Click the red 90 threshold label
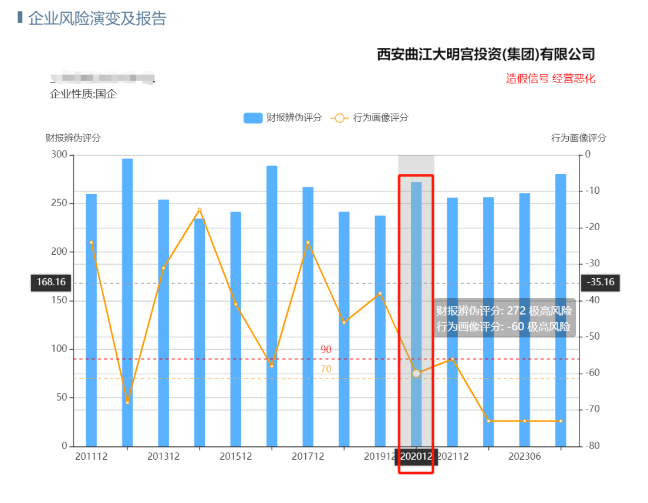The height and width of the screenshot is (503, 648). tap(326, 349)
